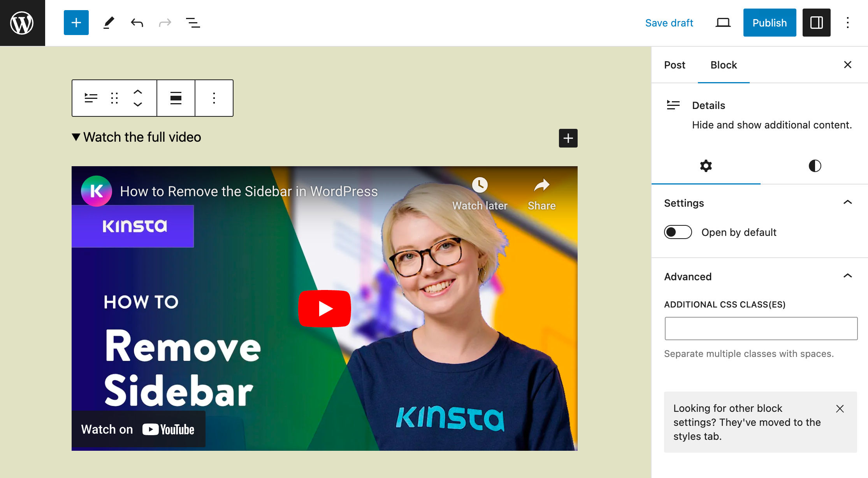Click the block inserter plus button in top toolbar
Image resolution: width=868 pixels, height=478 pixels.
(x=76, y=23)
